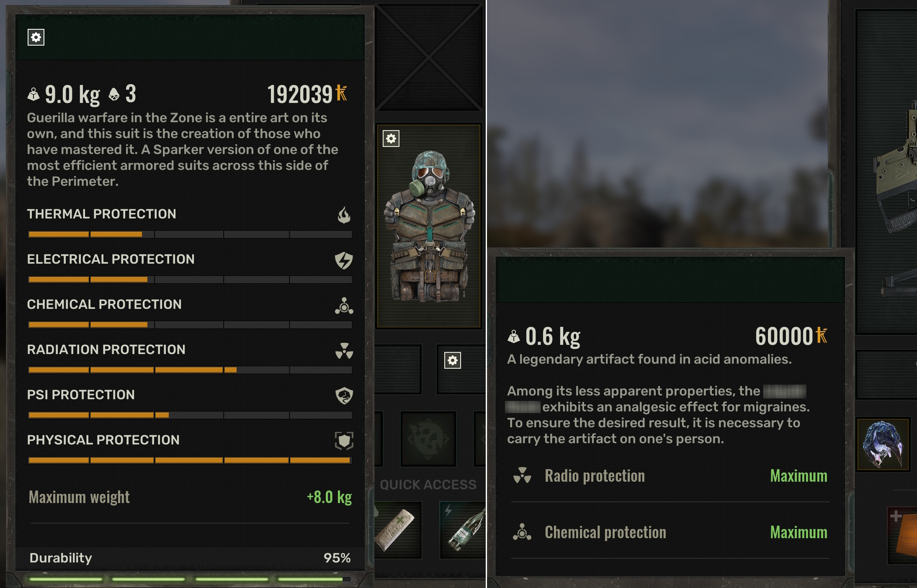The height and width of the screenshot is (588, 917).
Task: Click the Physical Protection stat bar
Action: (x=190, y=460)
